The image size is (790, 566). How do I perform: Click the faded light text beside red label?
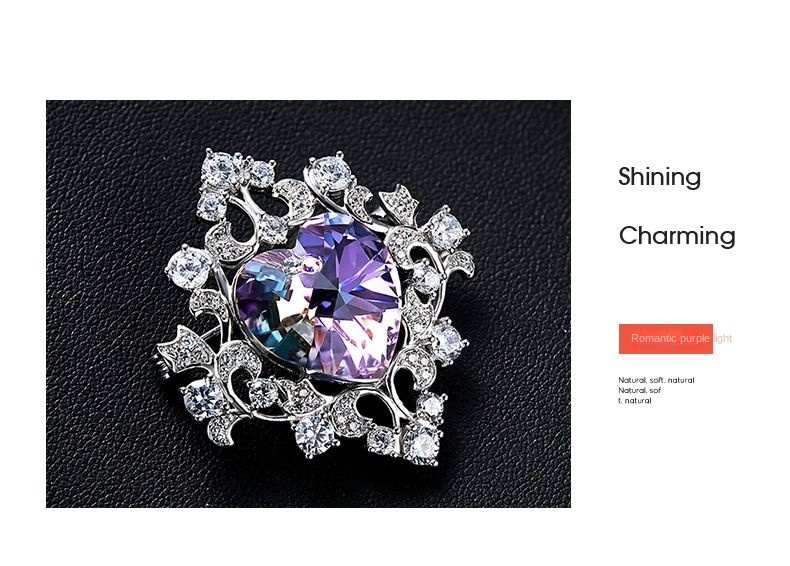click(x=723, y=339)
